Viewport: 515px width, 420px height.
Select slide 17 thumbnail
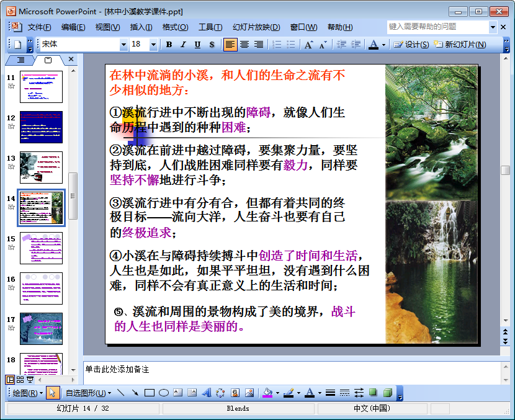pyautogui.click(x=41, y=329)
